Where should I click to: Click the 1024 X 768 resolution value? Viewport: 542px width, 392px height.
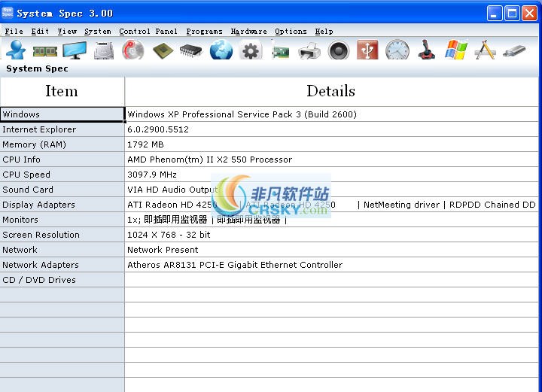click(x=169, y=235)
